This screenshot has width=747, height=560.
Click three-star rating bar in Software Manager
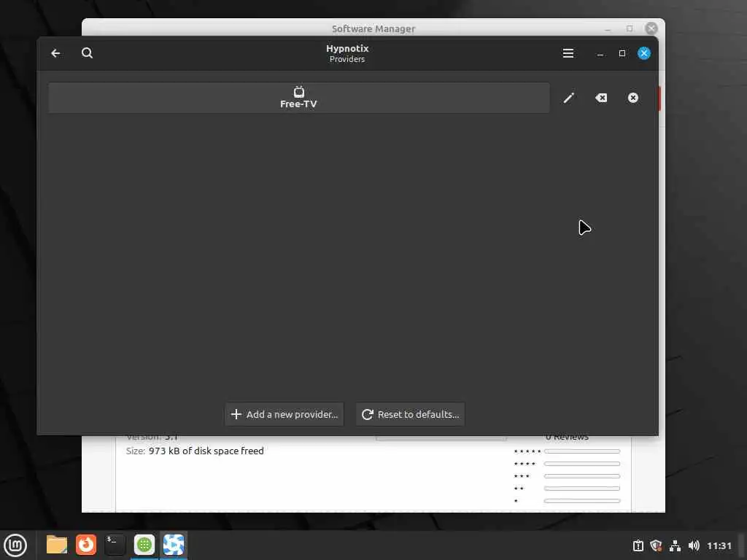[582, 476]
